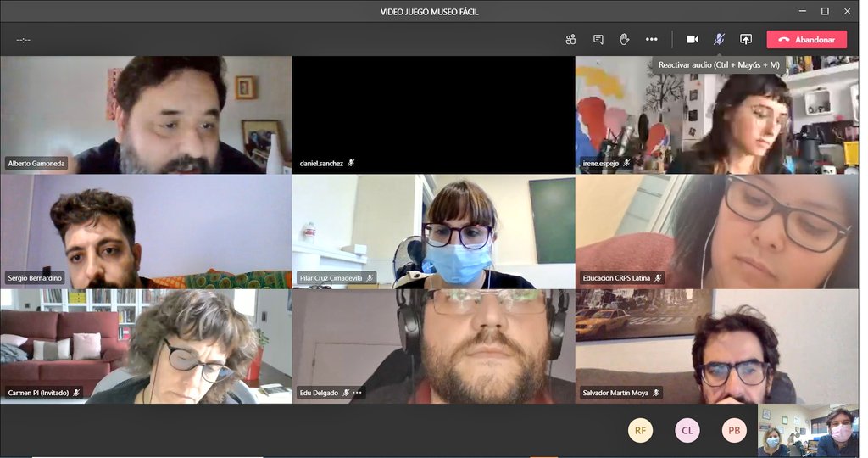Select irene.espejo's video tile

click(717, 115)
